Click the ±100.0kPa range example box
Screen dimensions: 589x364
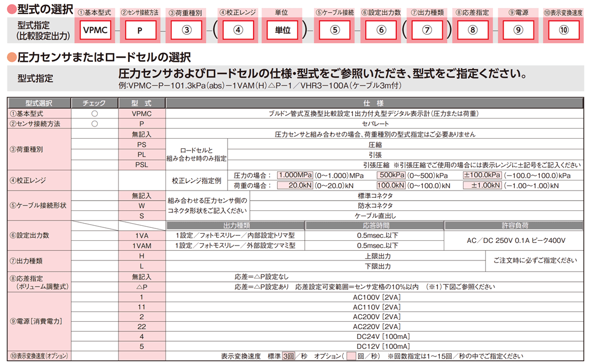tap(482, 175)
